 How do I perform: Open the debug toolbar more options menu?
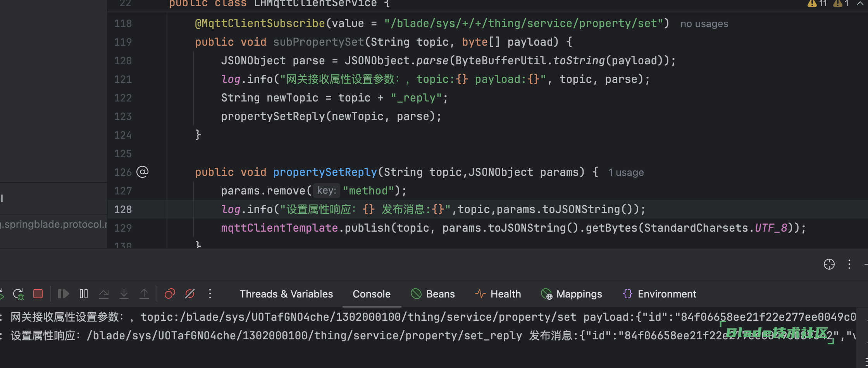click(x=210, y=294)
